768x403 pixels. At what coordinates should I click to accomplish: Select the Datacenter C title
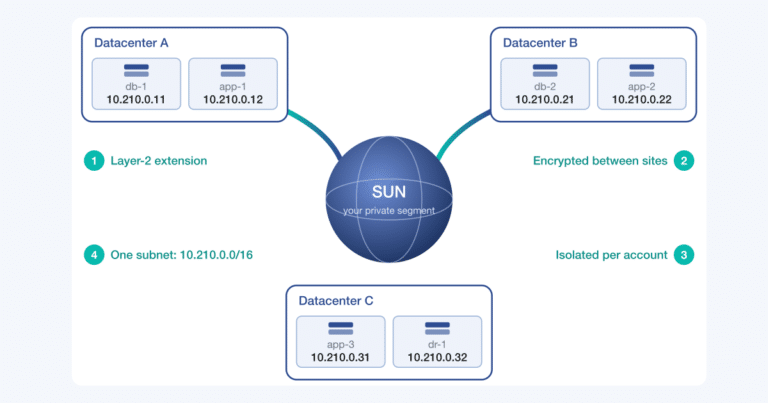point(336,301)
